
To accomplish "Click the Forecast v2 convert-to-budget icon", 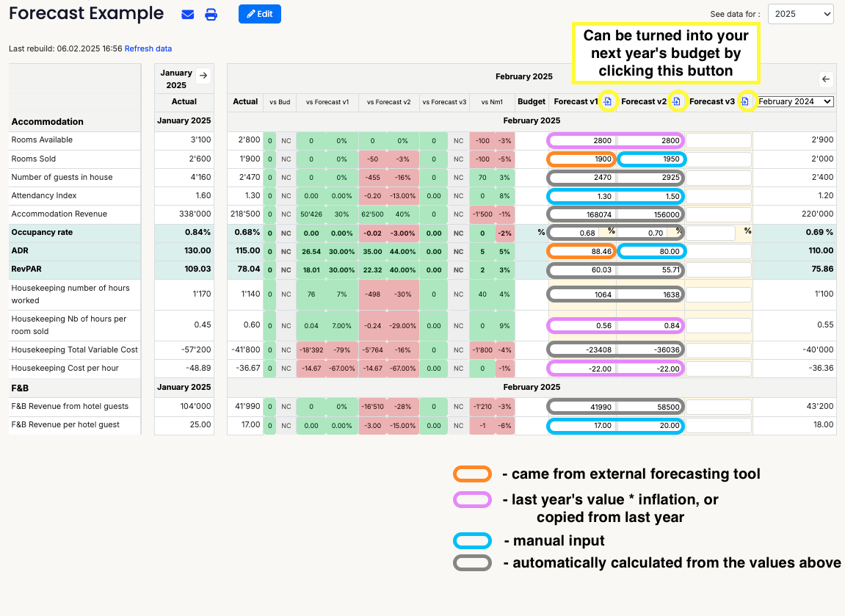I will (677, 101).
